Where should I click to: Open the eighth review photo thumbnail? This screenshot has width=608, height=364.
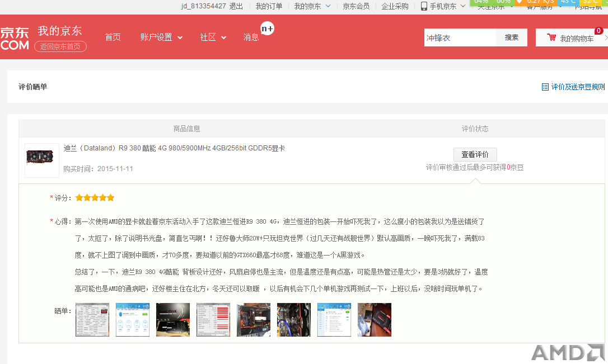click(x=375, y=320)
